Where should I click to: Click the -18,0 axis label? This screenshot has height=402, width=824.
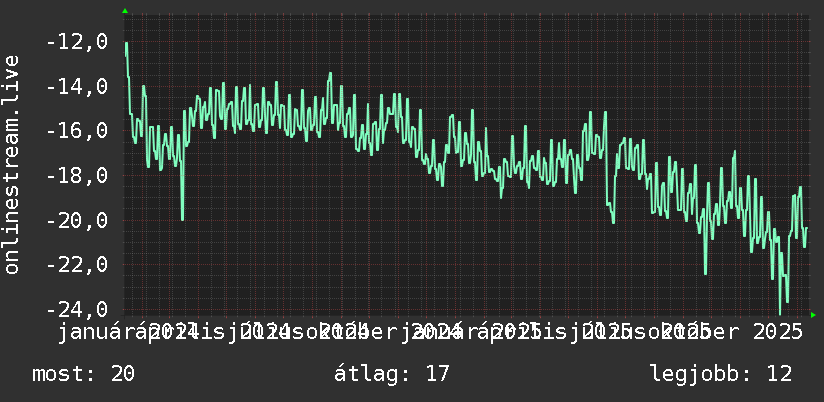click(x=77, y=176)
